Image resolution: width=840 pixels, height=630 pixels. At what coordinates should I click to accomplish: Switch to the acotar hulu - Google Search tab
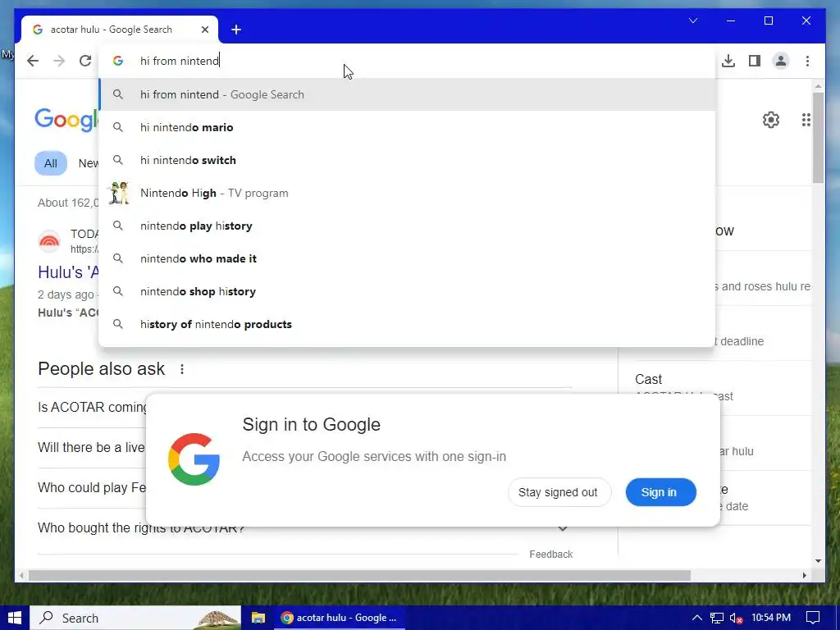(x=120, y=30)
